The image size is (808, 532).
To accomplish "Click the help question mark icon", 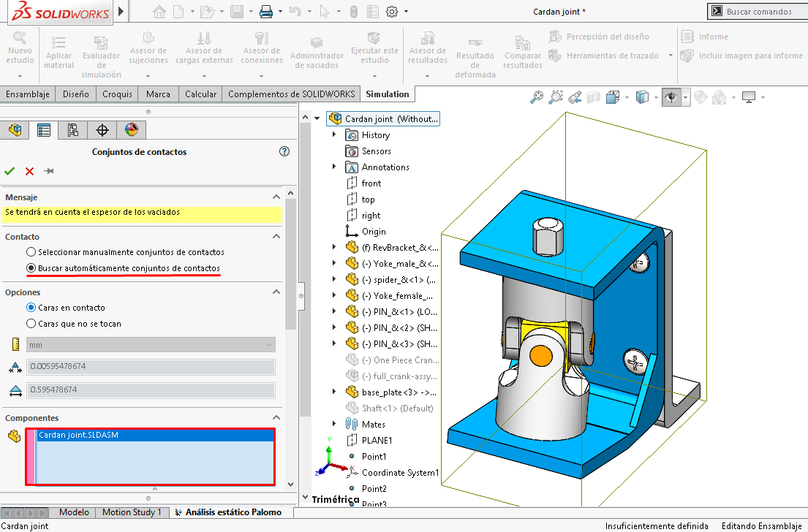I will 284,152.
